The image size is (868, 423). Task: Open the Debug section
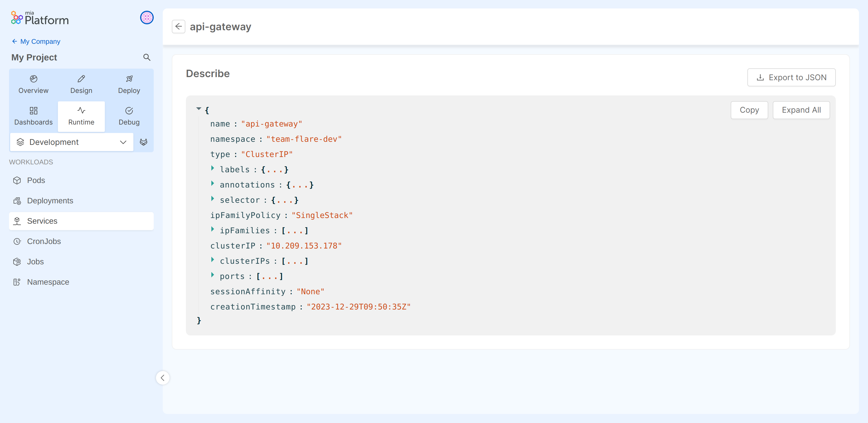[129, 116]
